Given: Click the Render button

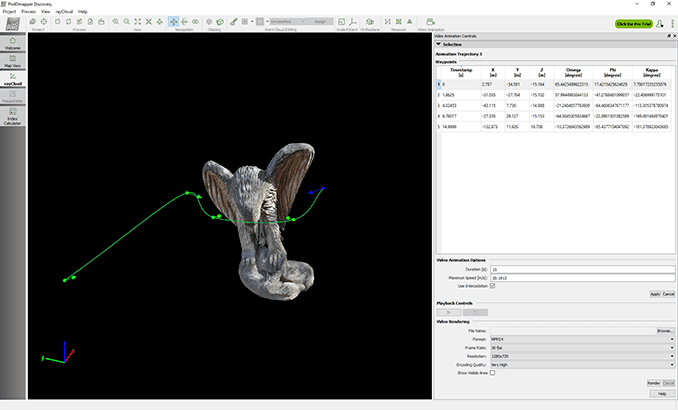Looking at the screenshot, I should (x=654, y=382).
